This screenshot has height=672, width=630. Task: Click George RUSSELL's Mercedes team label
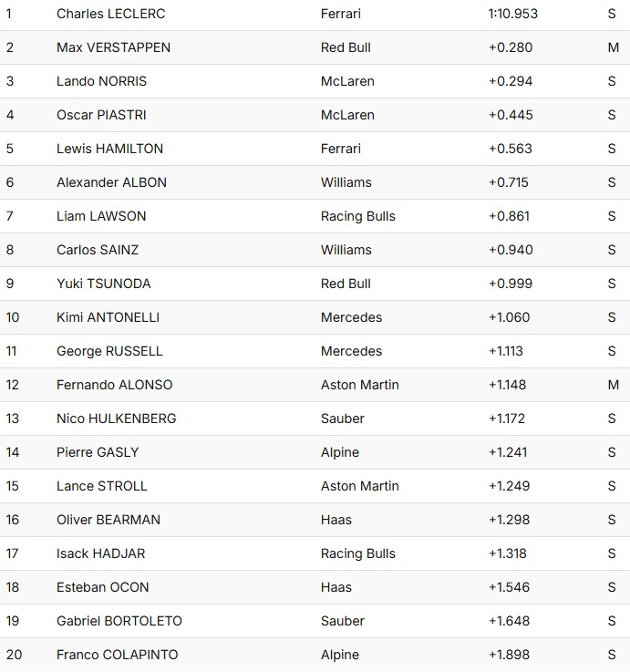pyautogui.click(x=351, y=351)
